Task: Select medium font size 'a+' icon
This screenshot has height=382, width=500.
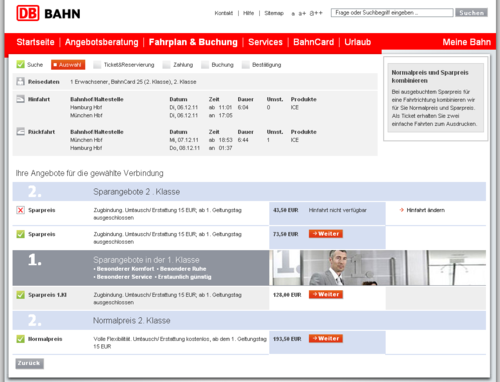Action: pyautogui.click(x=302, y=13)
